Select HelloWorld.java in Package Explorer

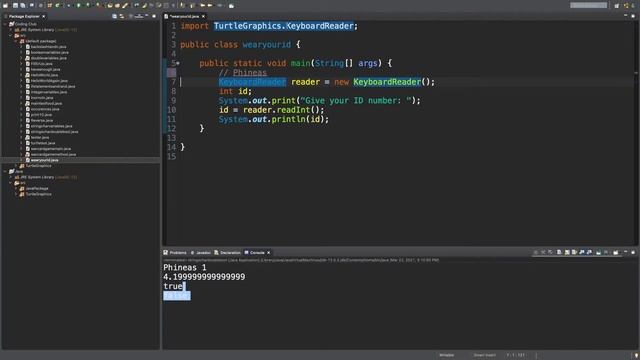click(x=44, y=75)
